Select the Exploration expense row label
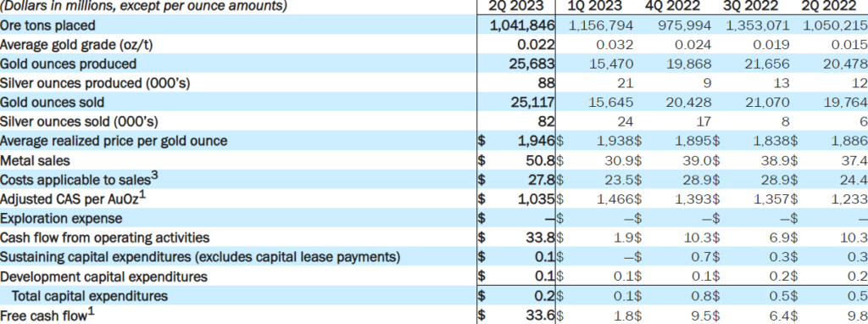This screenshot has height=324, width=868. (61, 218)
